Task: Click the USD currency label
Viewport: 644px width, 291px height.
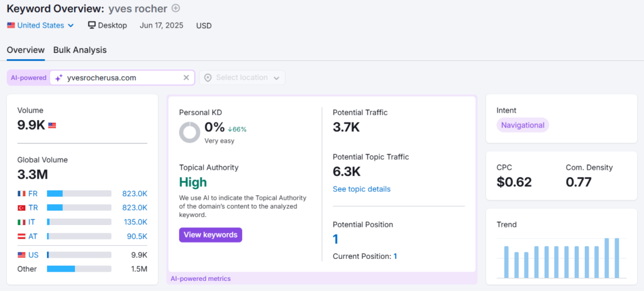Action: pos(204,25)
